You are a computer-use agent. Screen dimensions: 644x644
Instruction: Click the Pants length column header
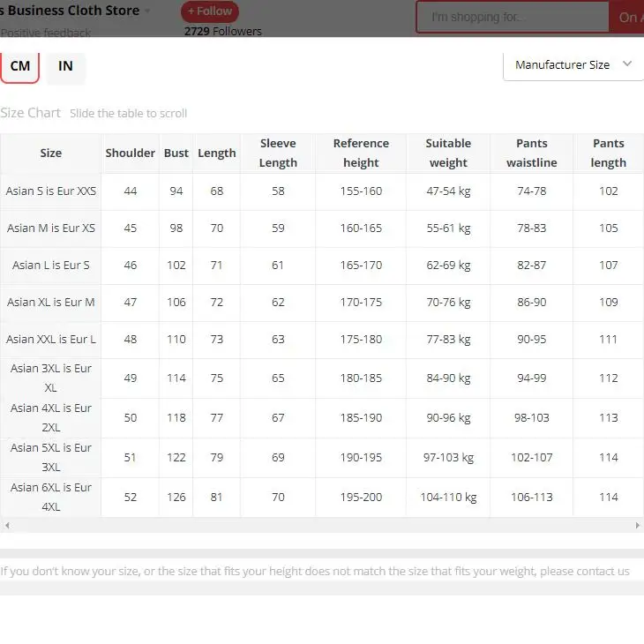608,154
